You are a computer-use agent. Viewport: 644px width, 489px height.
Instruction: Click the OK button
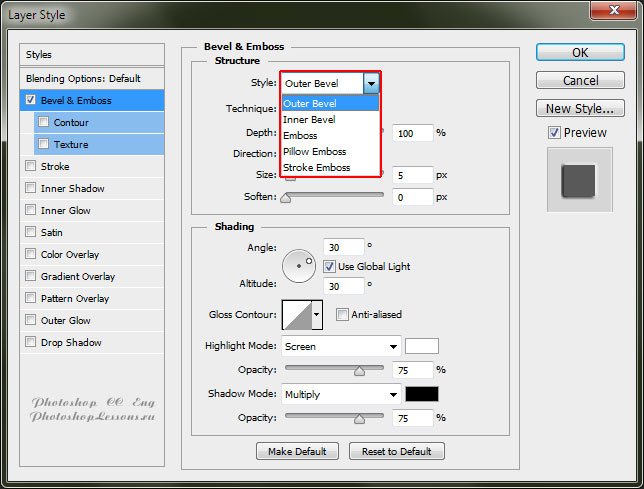coord(580,52)
